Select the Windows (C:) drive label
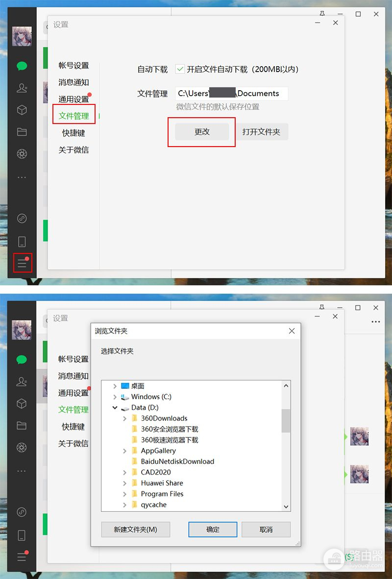Image resolution: width=392 pixels, height=579 pixels. click(151, 397)
